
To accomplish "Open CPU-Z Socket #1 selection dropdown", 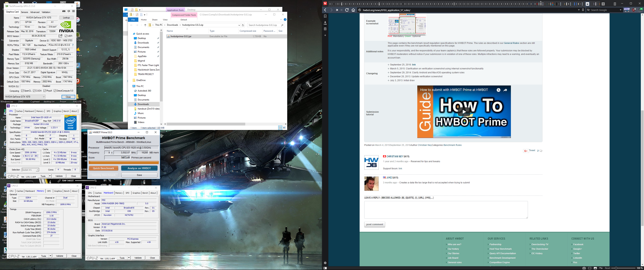I will (30, 170).
